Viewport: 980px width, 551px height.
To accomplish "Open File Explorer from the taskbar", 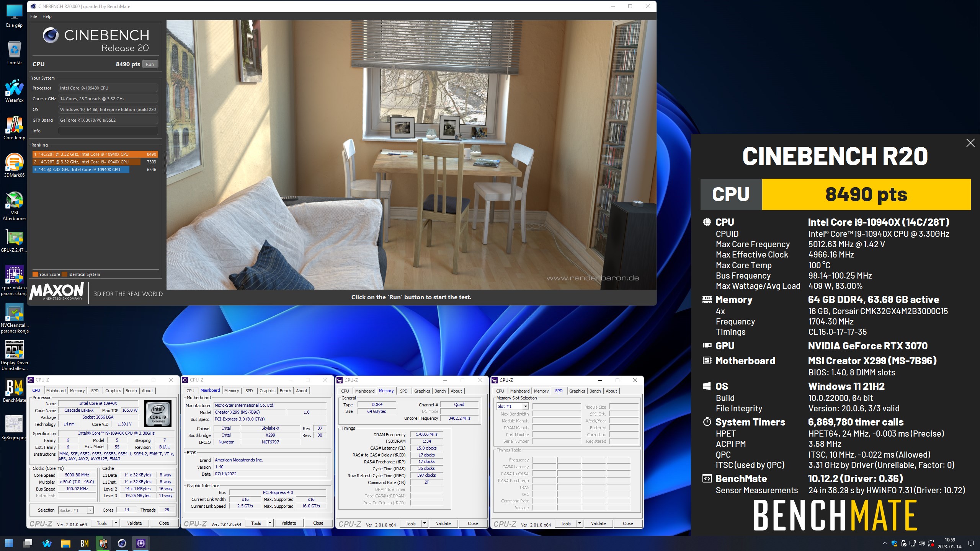I will (65, 543).
